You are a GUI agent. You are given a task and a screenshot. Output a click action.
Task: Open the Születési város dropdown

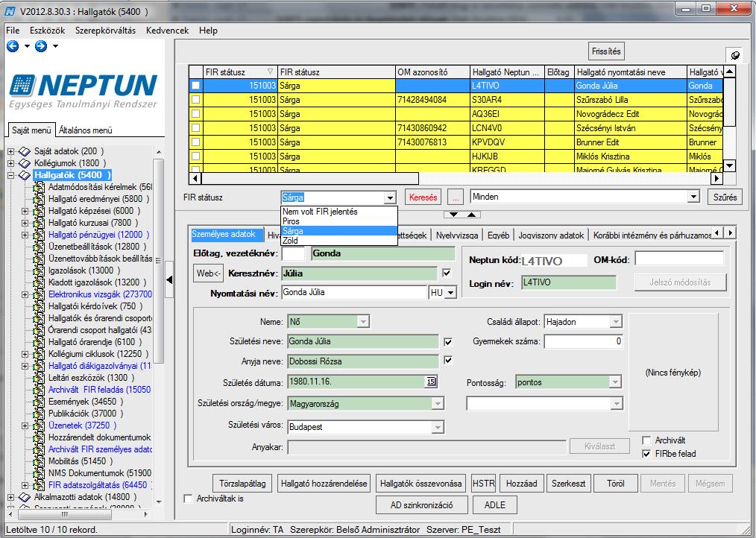click(438, 427)
